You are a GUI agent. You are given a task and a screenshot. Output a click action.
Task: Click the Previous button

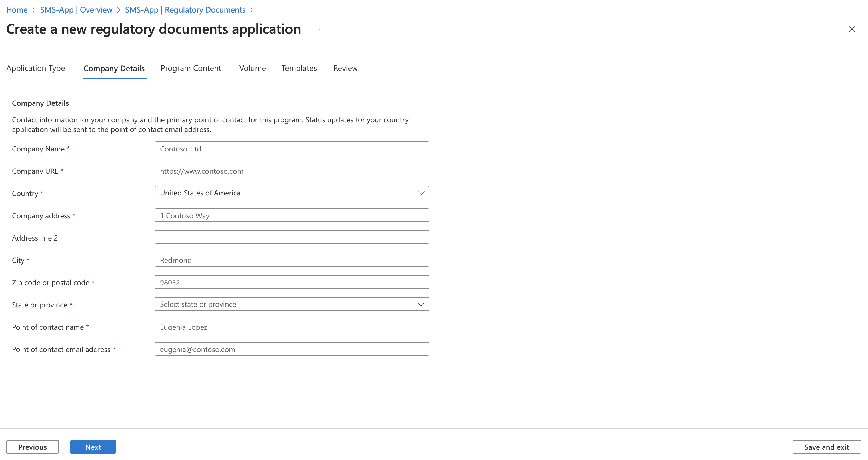click(32, 447)
